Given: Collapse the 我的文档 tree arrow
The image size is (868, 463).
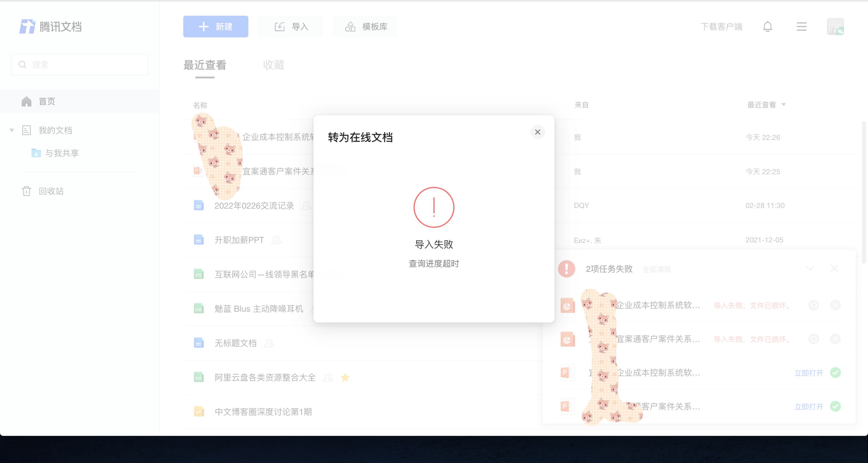Looking at the screenshot, I should (x=12, y=130).
